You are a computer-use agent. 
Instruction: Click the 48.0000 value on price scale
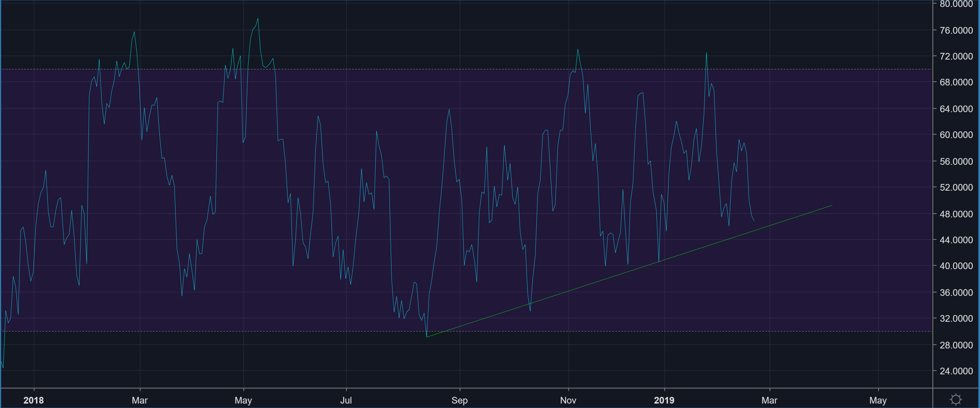[x=956, y=214]
